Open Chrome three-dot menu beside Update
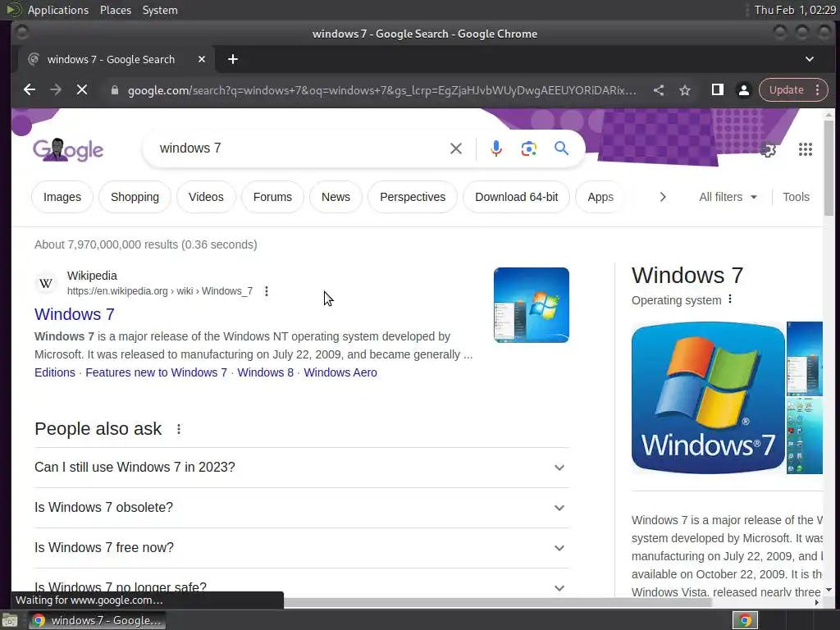 click(818, 90)
